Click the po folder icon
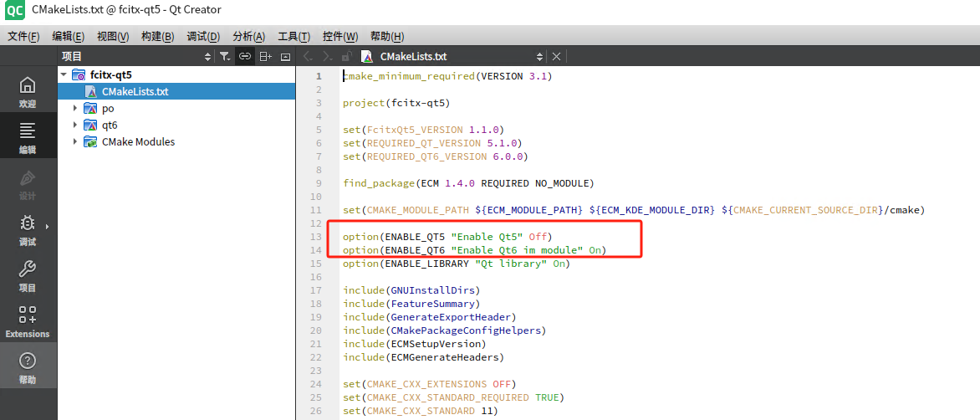The height and width of the screenshot is (420, 980). [90, 108]
